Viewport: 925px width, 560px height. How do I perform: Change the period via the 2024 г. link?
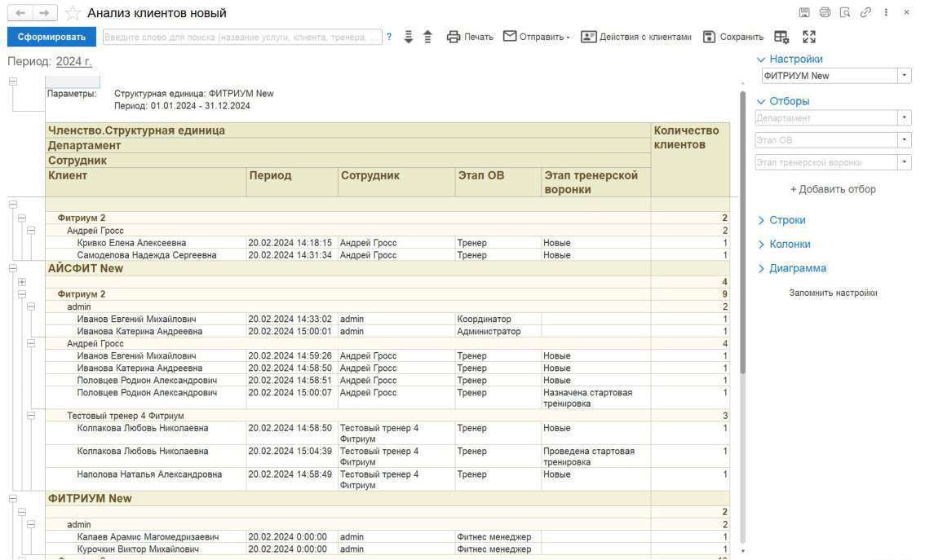73,61
